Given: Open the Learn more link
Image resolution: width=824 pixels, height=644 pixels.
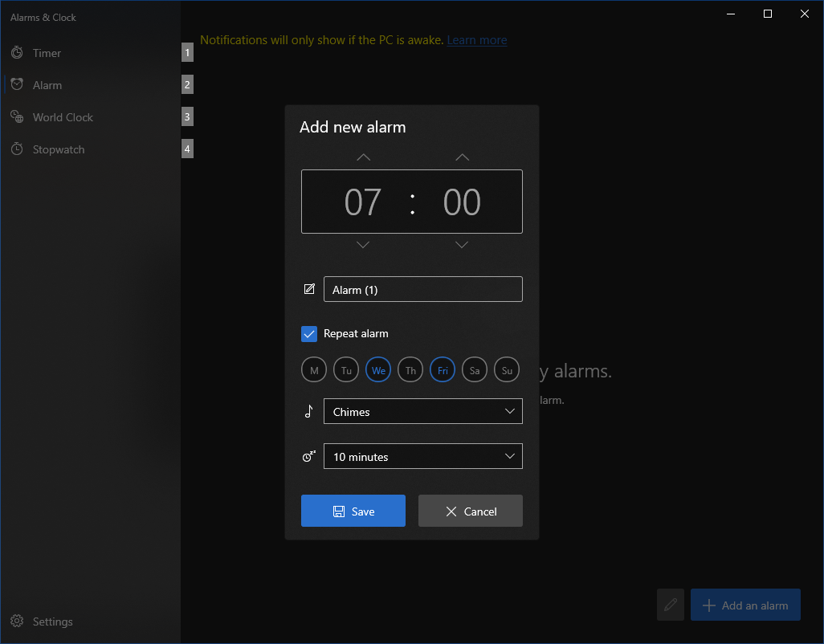Looking at the screenshot, I should pos(477,39).
